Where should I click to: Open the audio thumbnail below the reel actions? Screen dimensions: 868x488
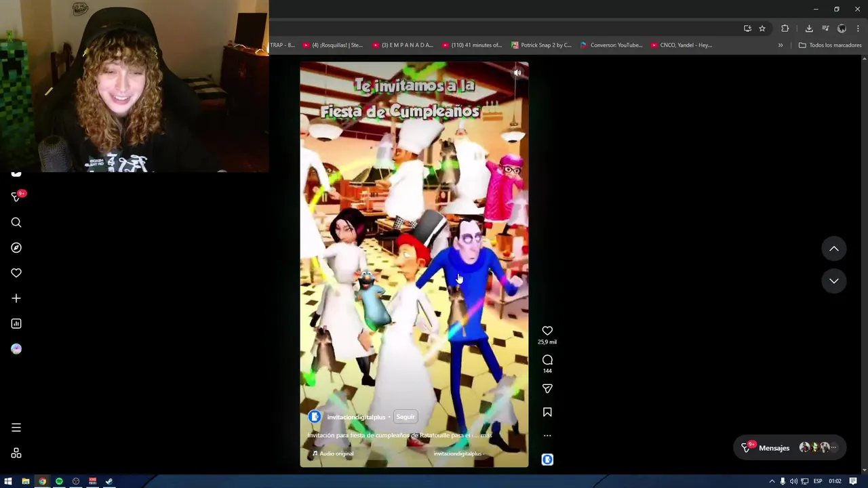pos(547,460)
